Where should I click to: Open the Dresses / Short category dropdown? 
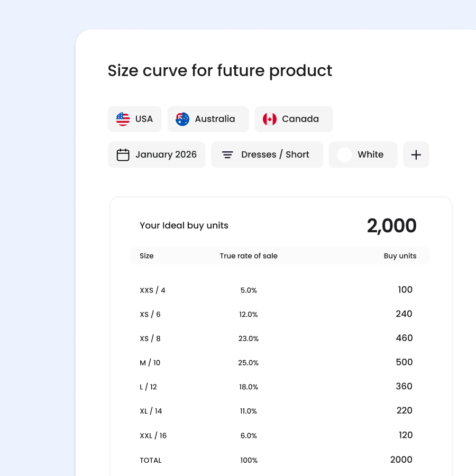(x=267, y=155)
